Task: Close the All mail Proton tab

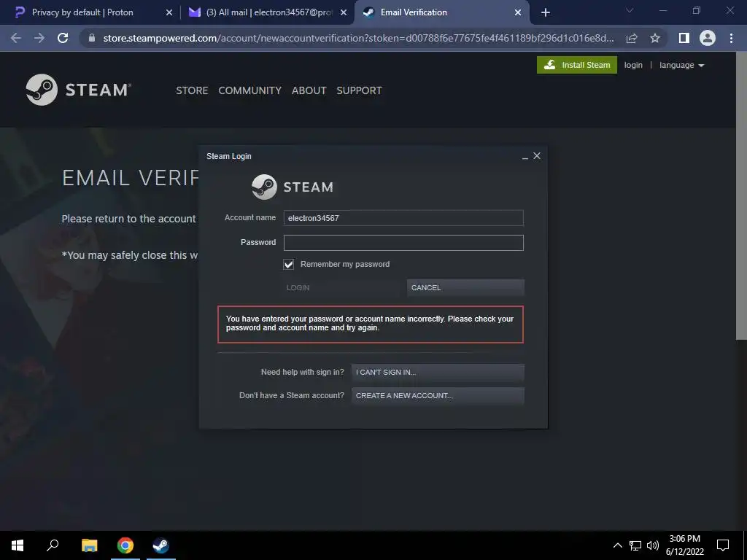Action: tap(344, 12)
